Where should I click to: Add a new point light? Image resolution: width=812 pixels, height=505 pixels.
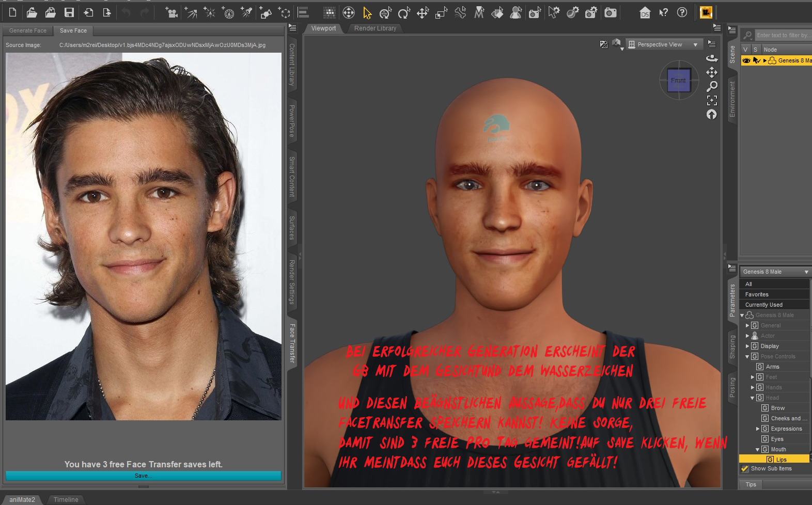tap(209, 12)
